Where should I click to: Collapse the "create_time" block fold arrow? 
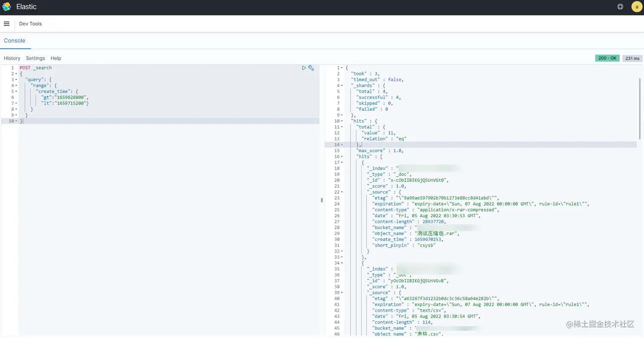click(16, 92)
